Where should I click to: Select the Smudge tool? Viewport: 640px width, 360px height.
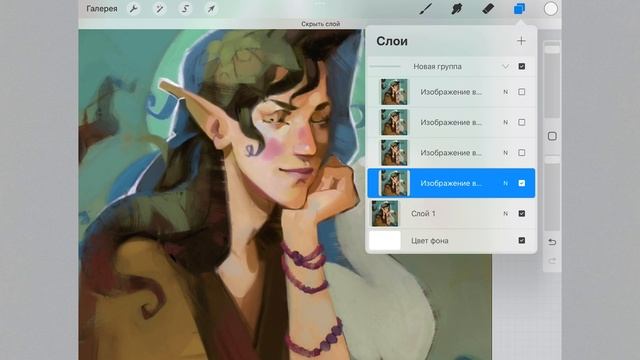click(x=457, y=9)
